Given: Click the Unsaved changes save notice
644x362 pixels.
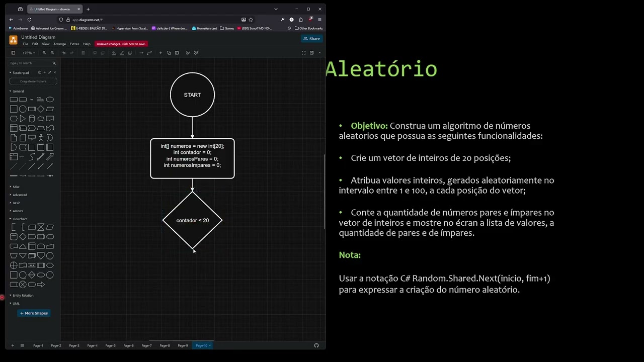Looking at the screenshot, I should tap(121, 44).
